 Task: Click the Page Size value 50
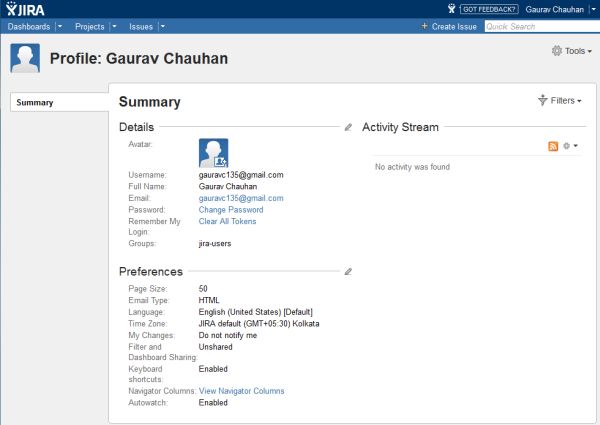pyautogui.click(x=203, y=289)
